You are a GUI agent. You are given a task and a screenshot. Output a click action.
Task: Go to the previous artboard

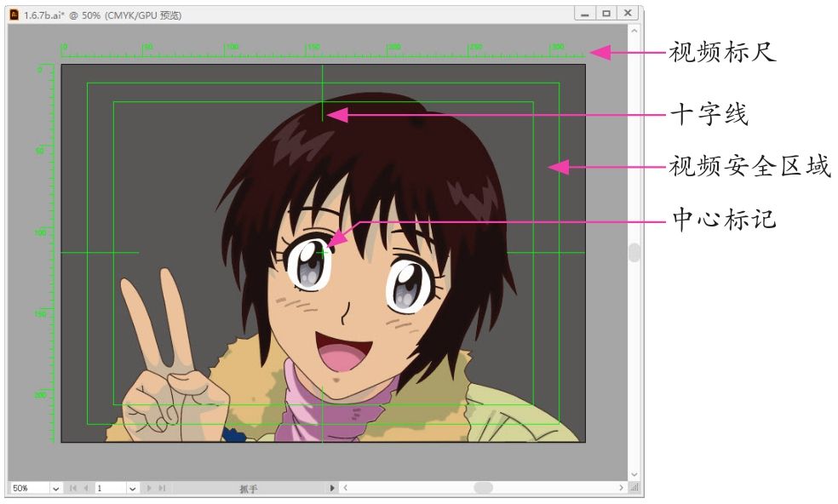[x=85, y=489]
